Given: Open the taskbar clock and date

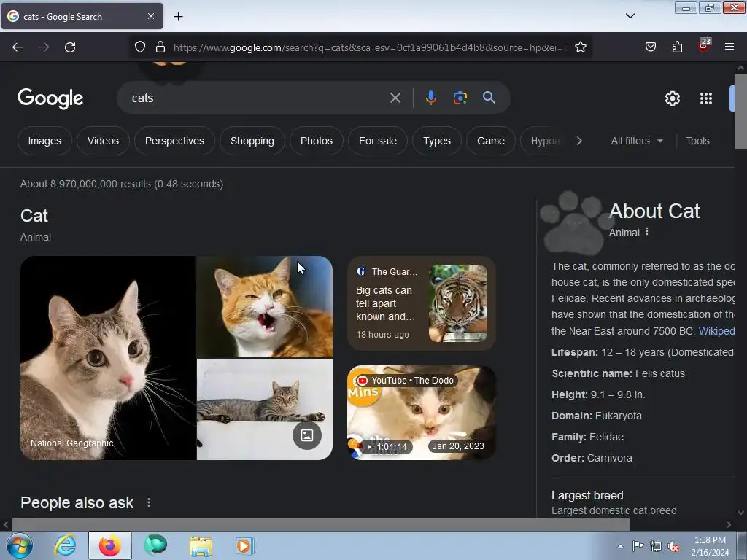Looking at the screenshot, I should [710, 546].
